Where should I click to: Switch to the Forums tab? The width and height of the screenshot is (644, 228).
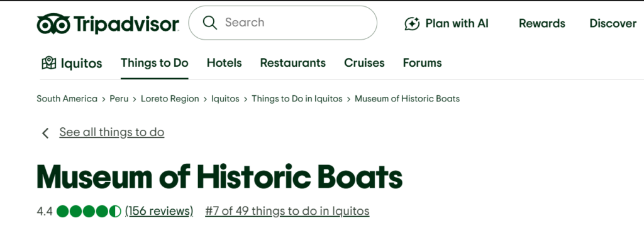point(422,63)
